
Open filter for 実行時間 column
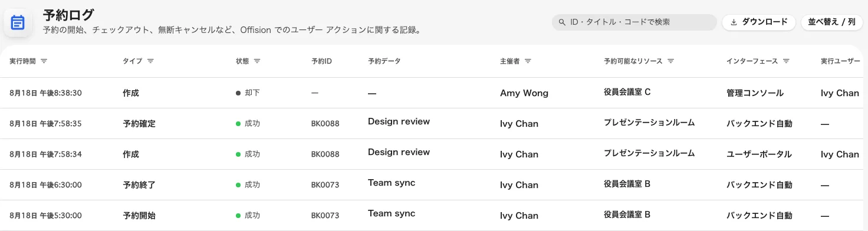point(44,61)
